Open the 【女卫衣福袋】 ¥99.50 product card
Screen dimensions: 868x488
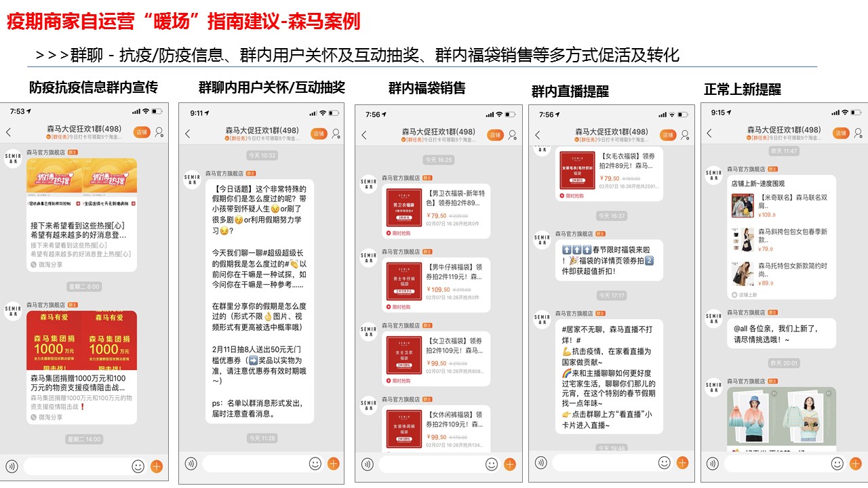tap(435, 359)
